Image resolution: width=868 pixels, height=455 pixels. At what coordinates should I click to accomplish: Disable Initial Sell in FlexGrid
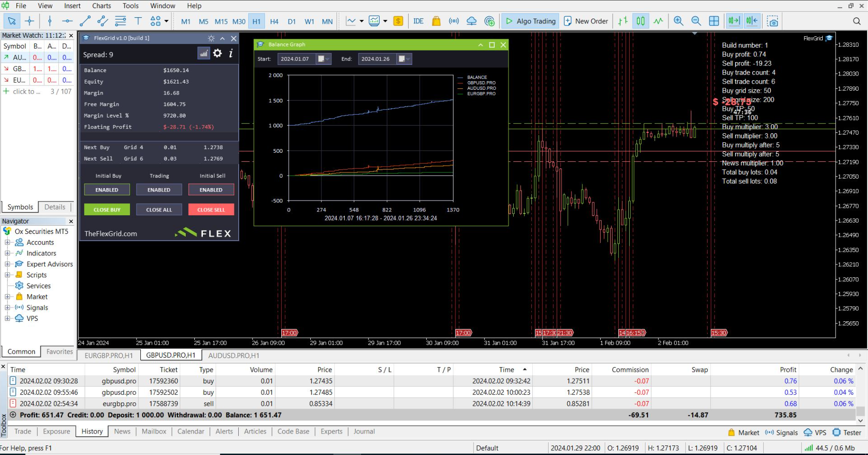pos(211,190)
